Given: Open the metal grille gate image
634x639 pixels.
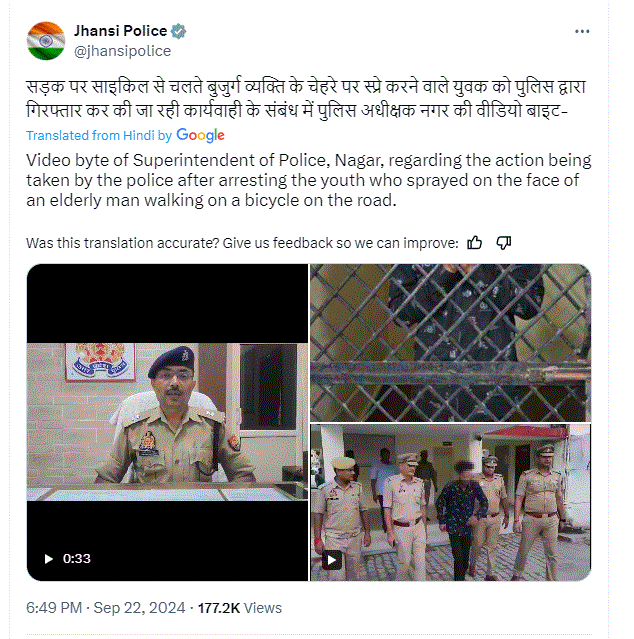Looking at the screenshot, I should (451, 342).
